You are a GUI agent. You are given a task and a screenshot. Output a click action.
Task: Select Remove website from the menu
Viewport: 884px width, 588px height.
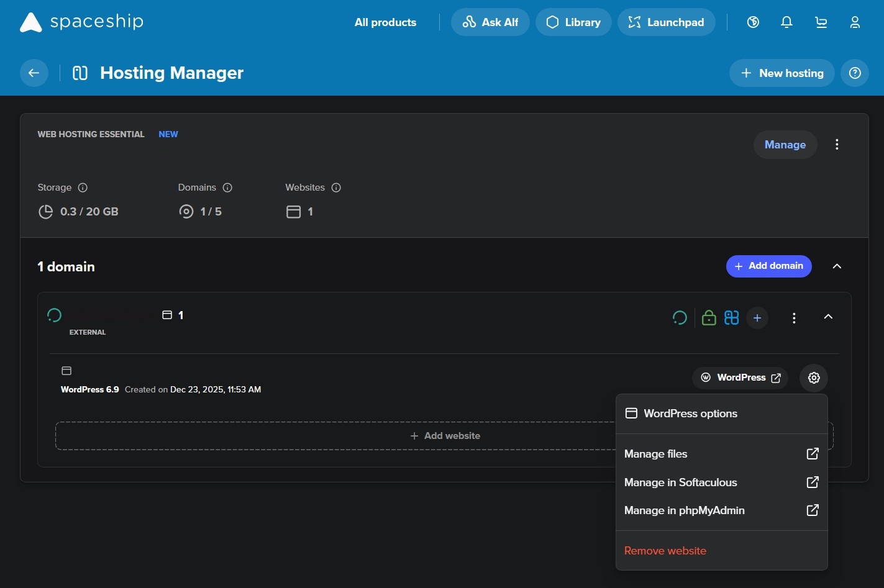click(665, 550)
